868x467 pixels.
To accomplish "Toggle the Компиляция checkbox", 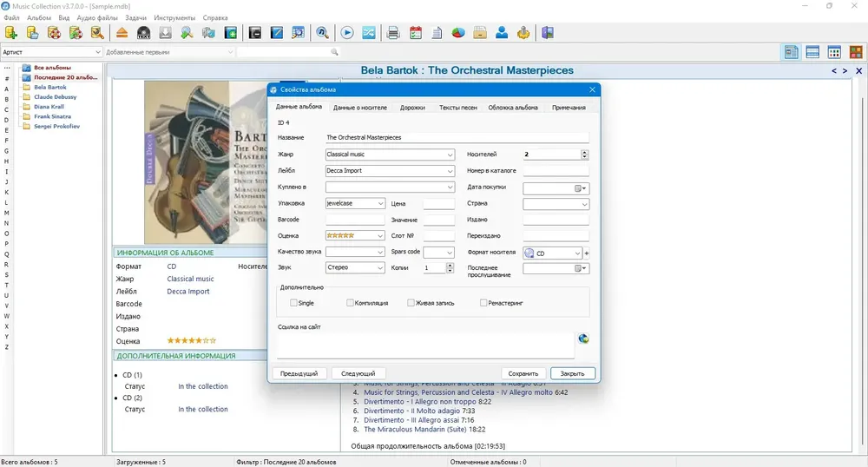I will (x=350, y=303).
